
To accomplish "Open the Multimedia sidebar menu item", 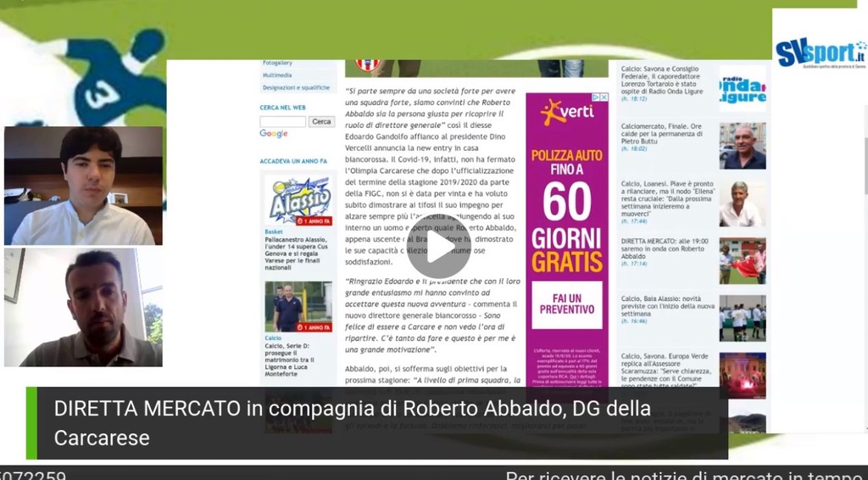I will [277, 75].
